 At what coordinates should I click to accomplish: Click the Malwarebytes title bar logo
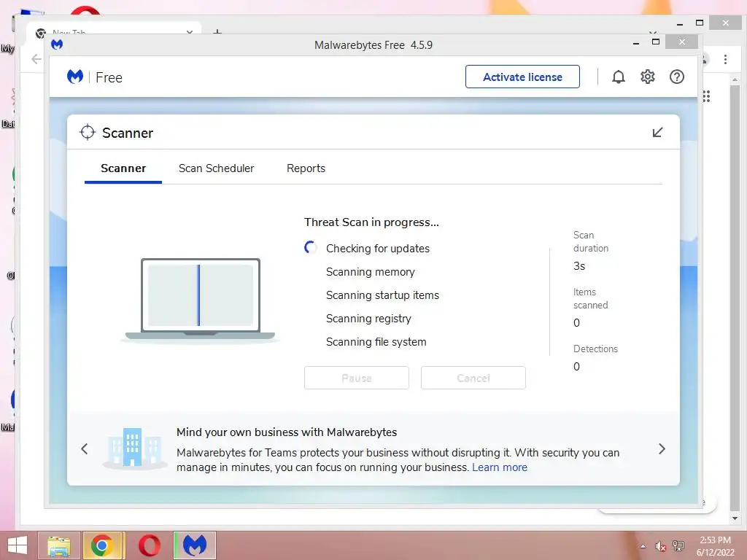(x=57, y=44)
